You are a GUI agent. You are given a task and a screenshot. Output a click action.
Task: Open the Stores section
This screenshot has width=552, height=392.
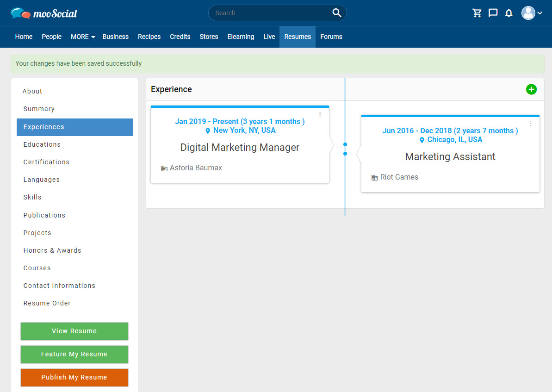click(x=209, y=37)
